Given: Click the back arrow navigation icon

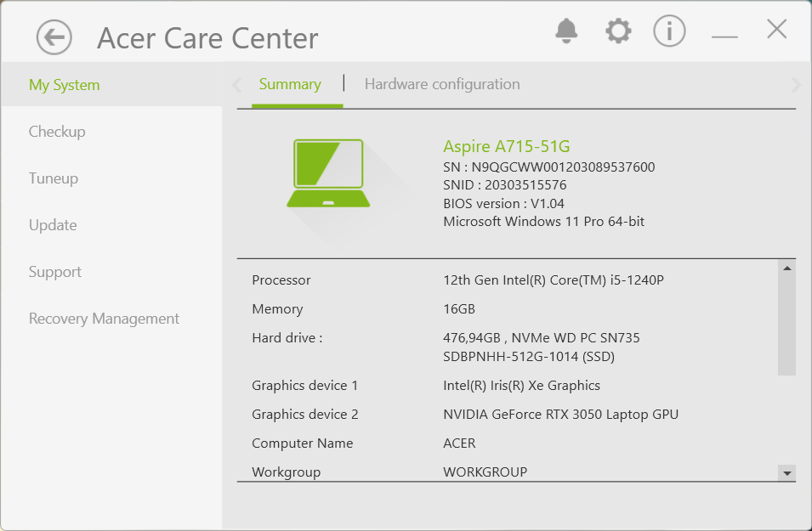Looking at the screenshot, I should tap(53, 37).
